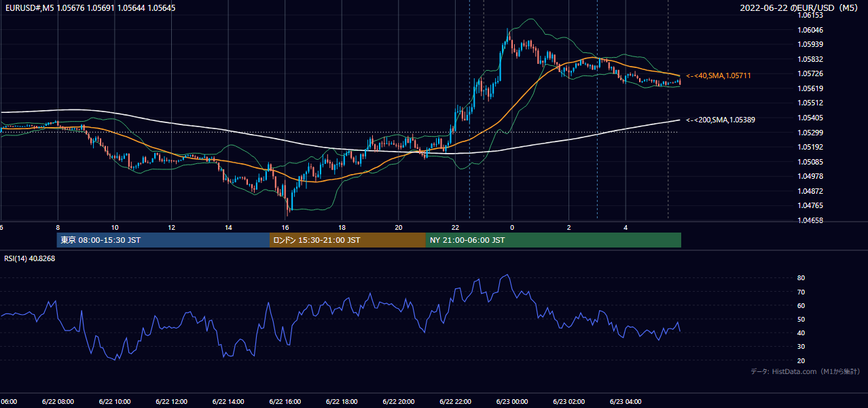
Task: Click price axis label 1.05939
Action: 810,44
